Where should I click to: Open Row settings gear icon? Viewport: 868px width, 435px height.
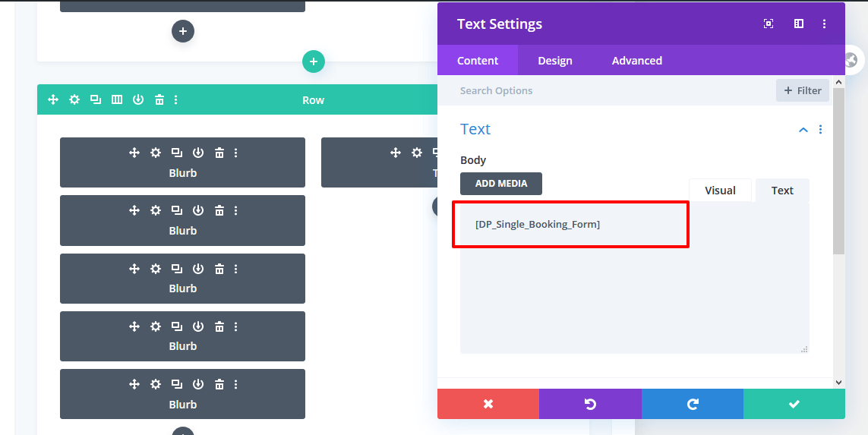click(x=74, y=99)
